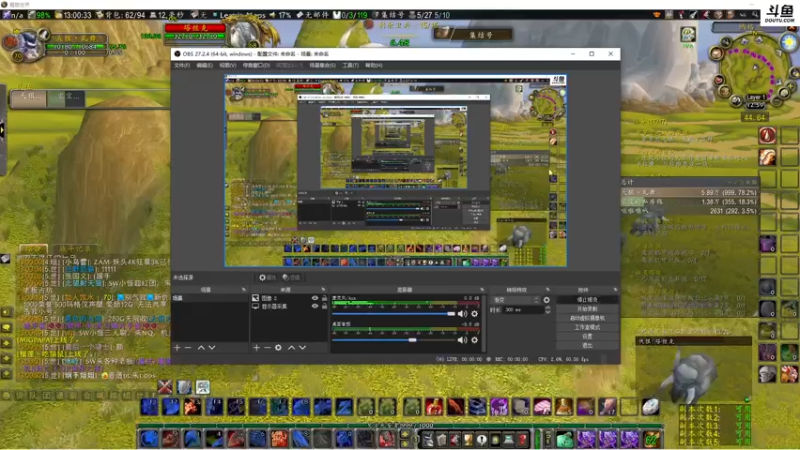Move source down in Sources panel

pos(303,347)
